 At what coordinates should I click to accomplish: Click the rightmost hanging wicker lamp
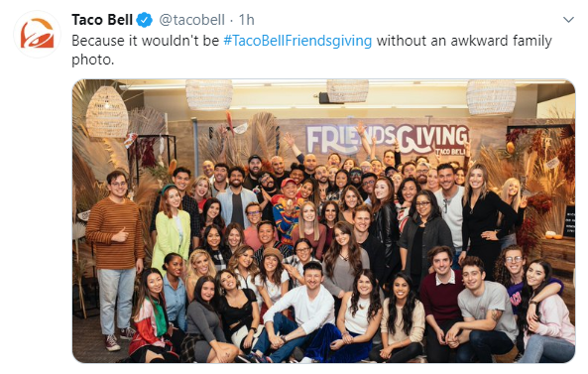[x=491, y=96]
